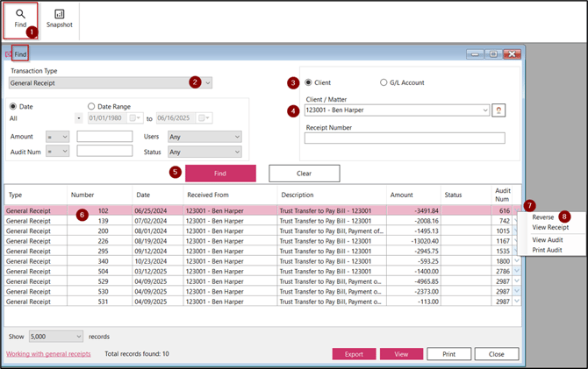Choose the Date Range radio option
This screenshot has width=588, height=369.
click(92, 106)
